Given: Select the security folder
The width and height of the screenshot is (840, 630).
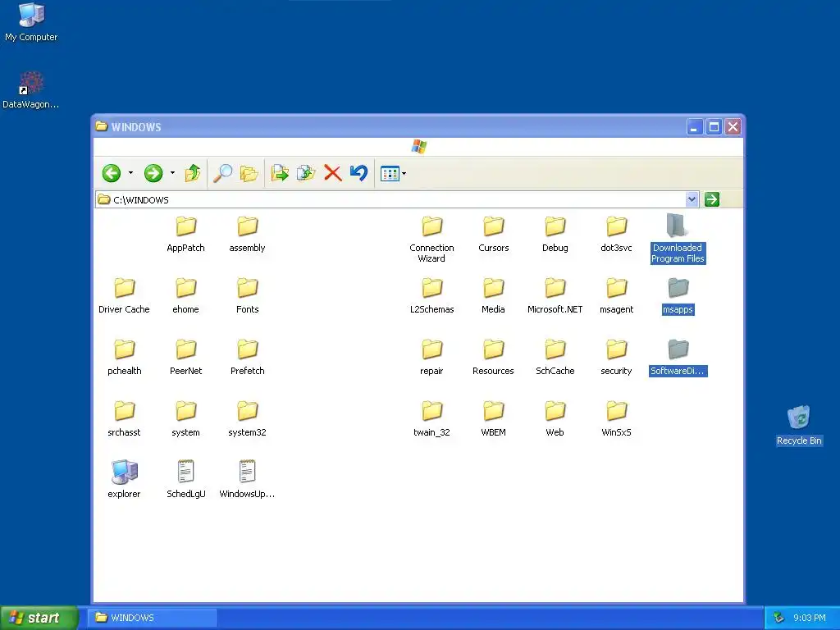Looking at the screenshot, I should [x=617, y=358].
